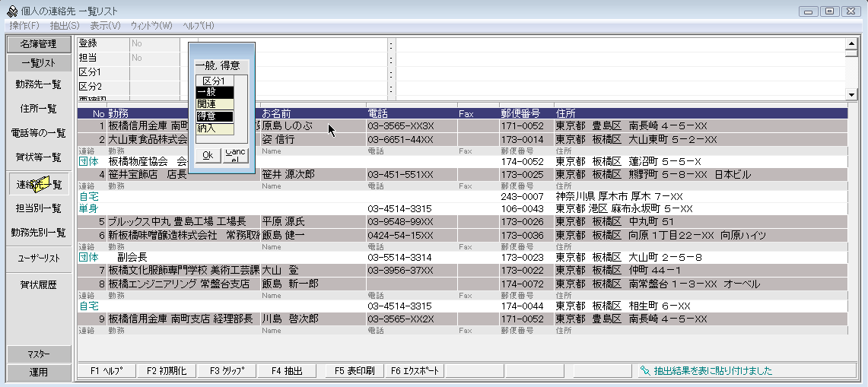Viewport: 868px width, 387px height.
Task: Click the F6 エクスポート button
Action: (x=415, y=371)
